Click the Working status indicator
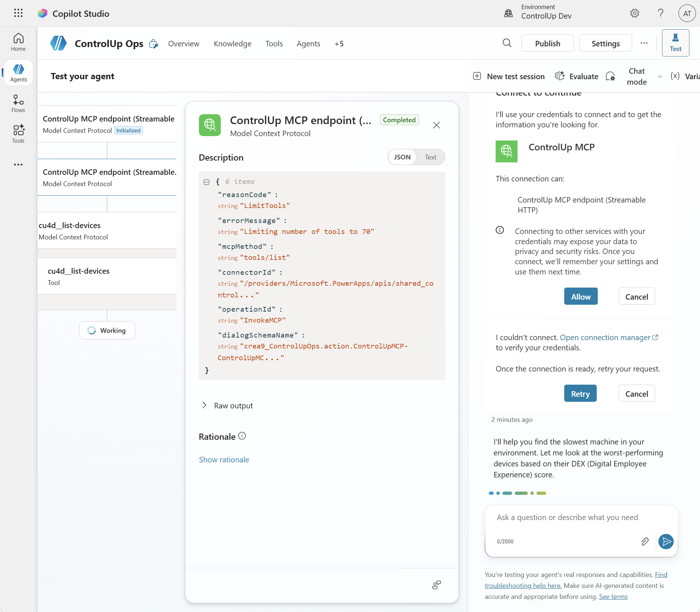 click(107, 330)
